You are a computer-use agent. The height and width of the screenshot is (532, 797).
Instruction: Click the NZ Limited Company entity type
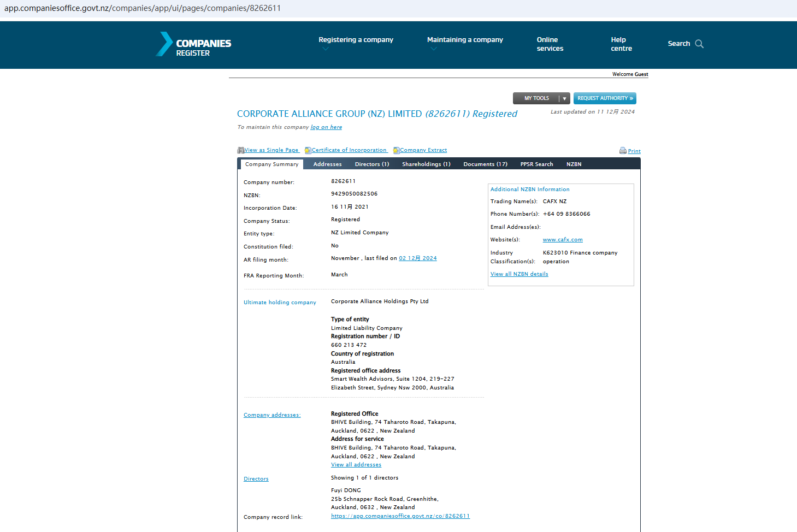359,233
